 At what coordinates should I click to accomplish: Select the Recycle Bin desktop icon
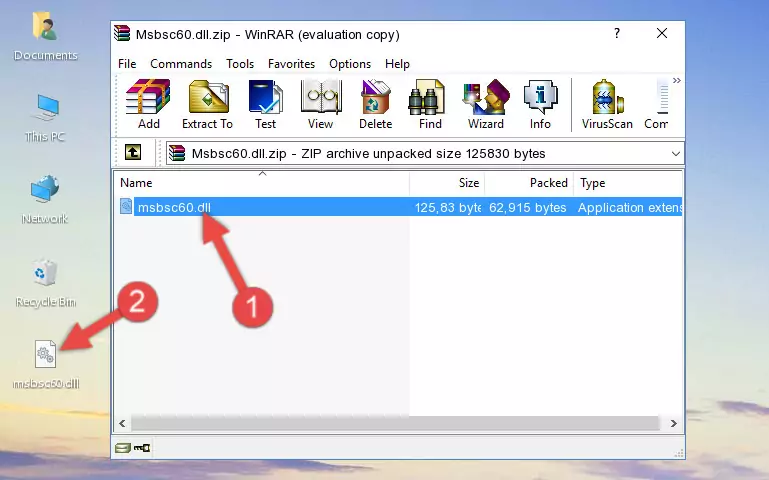[x=45, y=283]
